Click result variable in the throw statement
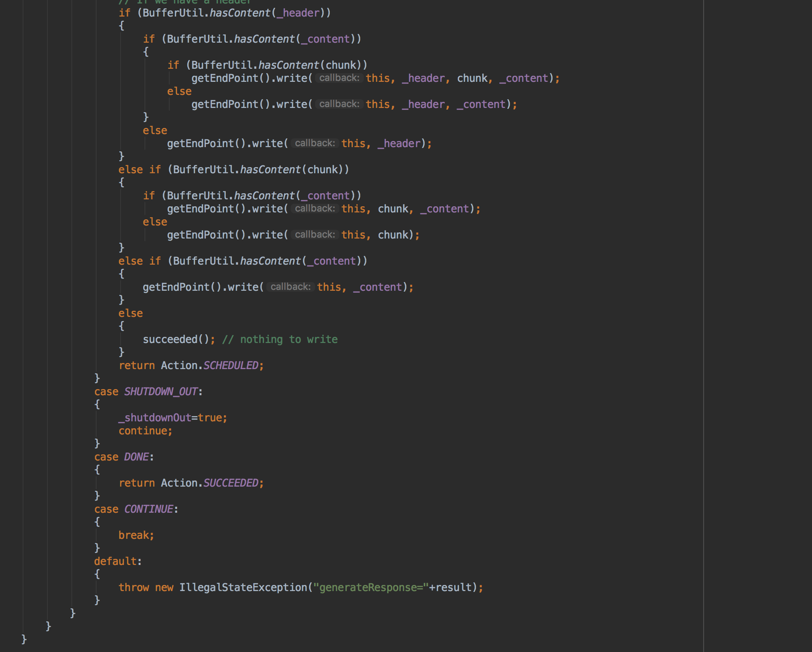 click(x=453, y=588)
